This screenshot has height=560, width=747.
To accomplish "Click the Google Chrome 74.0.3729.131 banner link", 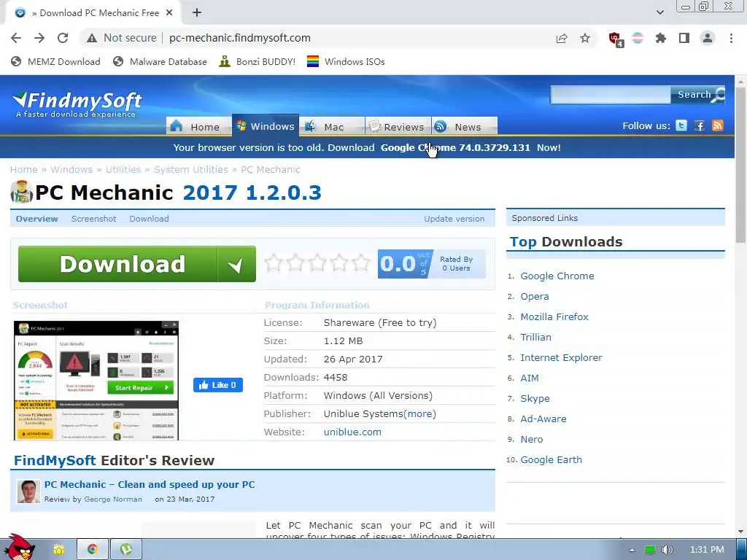I will click(455, 147).
